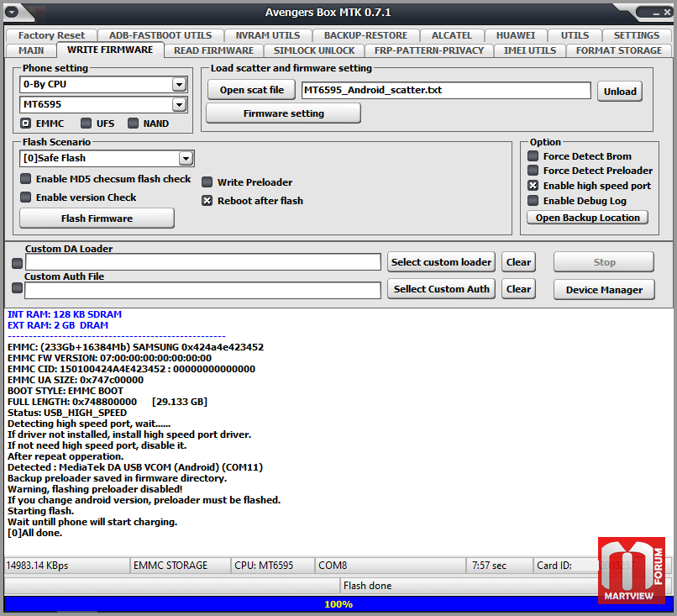The width and height of the screenshot is (677, 616).
Task: Click the Unload button
Action: 620,91
